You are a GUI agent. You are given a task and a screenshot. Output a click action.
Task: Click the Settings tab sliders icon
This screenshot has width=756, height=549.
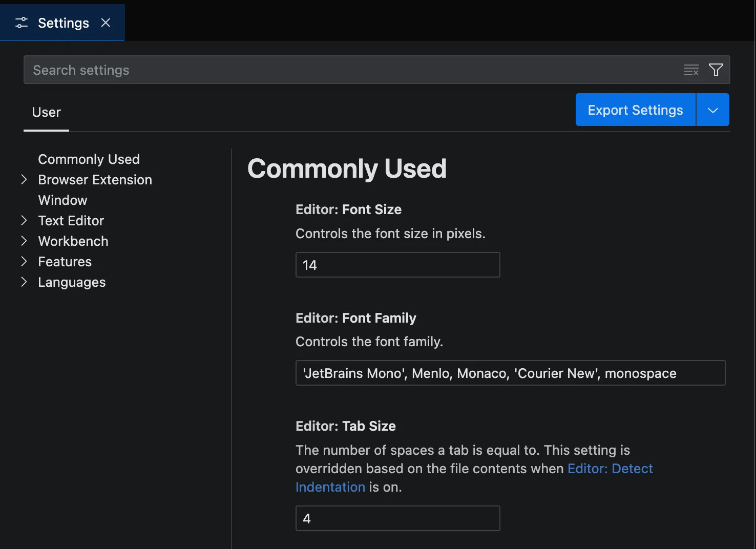(22, 23)
